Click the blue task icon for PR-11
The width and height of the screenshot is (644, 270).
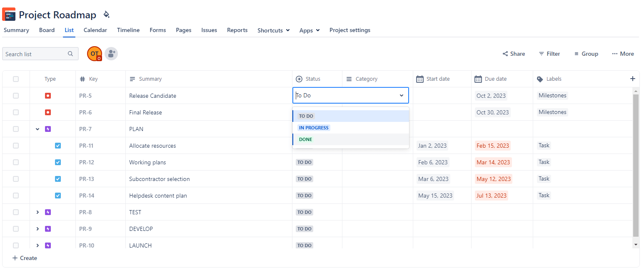click(x=57, y=146)
